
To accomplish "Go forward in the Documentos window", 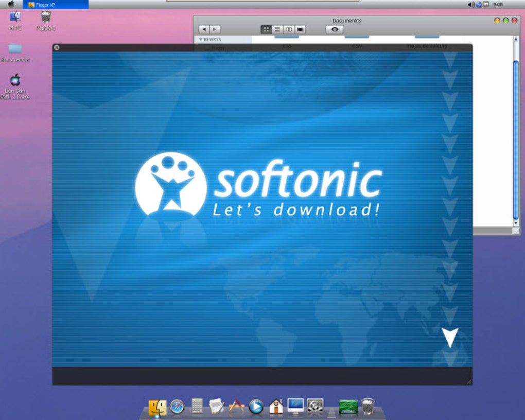I will click(215, 29).
